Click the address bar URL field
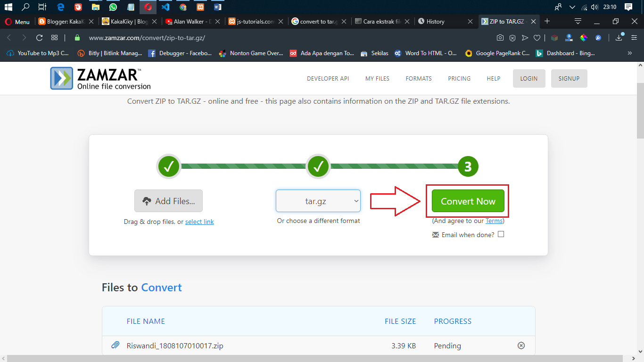 [283, 38]
